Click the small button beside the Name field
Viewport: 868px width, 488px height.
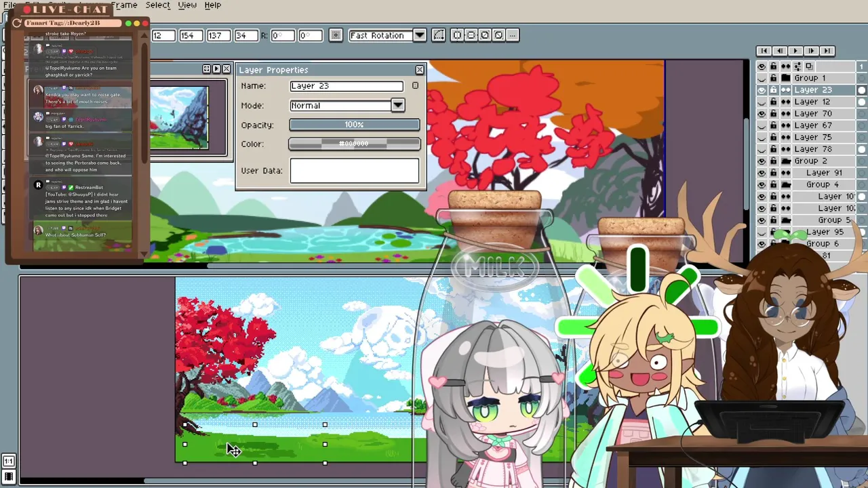(x=415, y=86)
